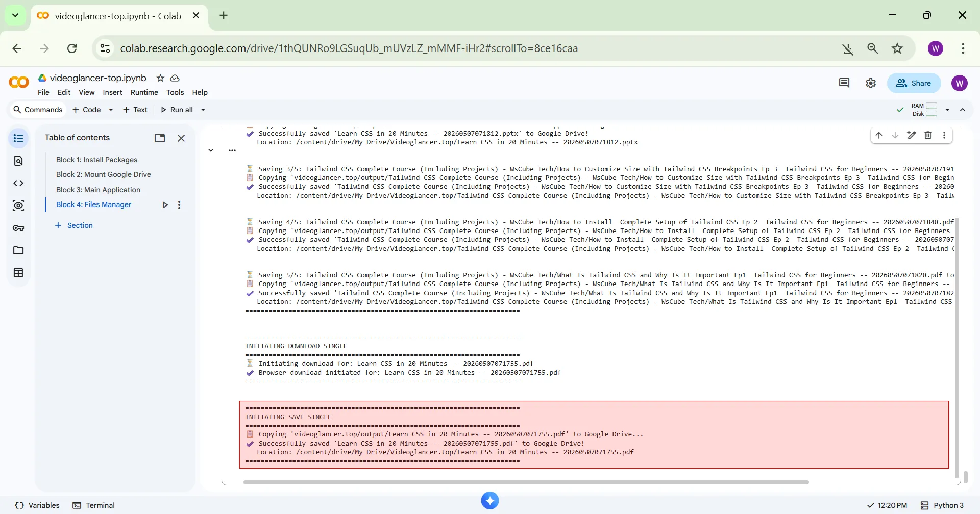Image resolution: width=980 pixels, height=514 pixels.
Task: Select Block 4: Files Manager entry
Action: click(93, 204)
